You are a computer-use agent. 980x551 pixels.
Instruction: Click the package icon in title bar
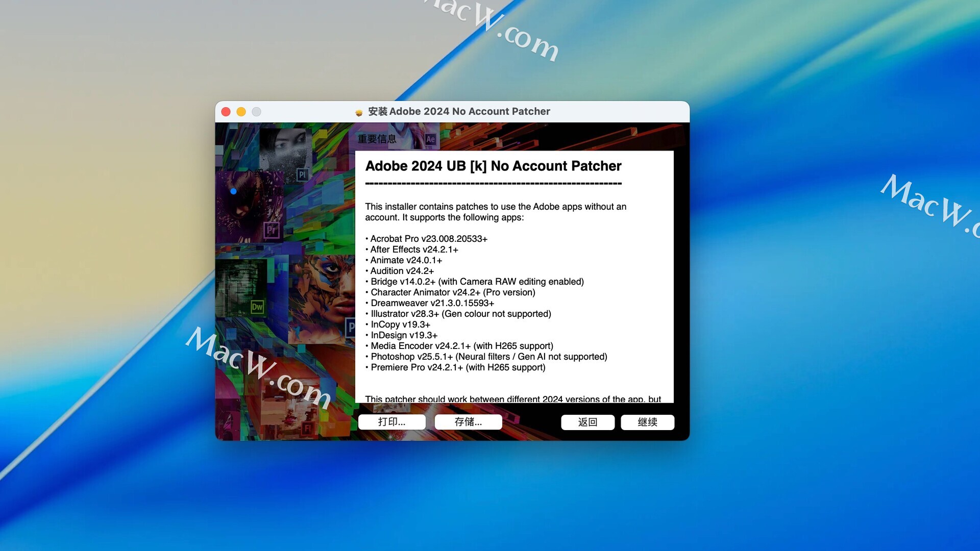tap(359, 112)
